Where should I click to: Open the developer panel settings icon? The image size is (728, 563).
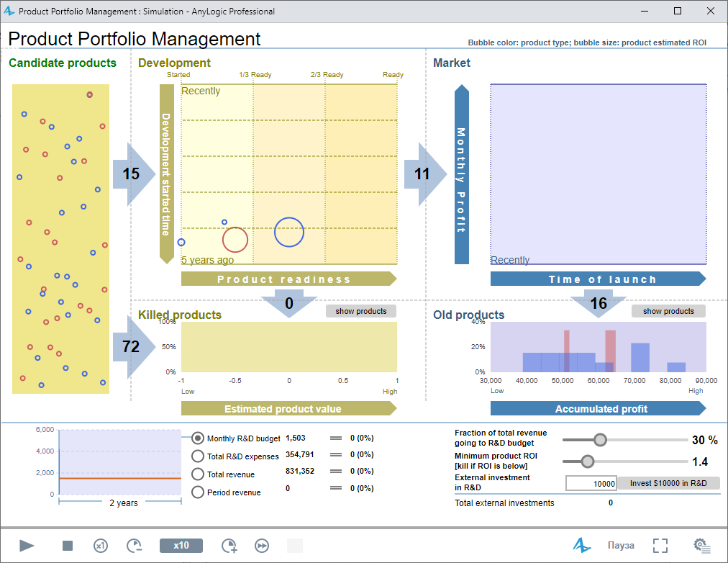click(x=701, y=545)
